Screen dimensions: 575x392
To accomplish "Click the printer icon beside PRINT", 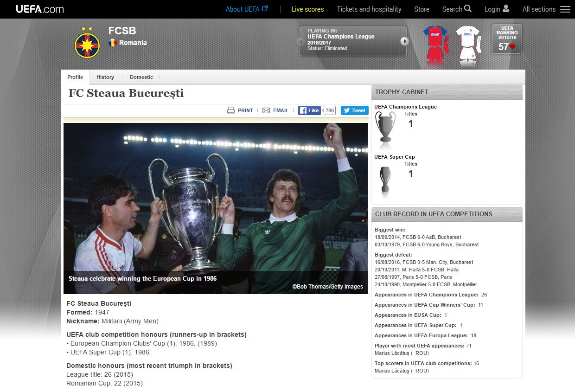I will point(231,110).
